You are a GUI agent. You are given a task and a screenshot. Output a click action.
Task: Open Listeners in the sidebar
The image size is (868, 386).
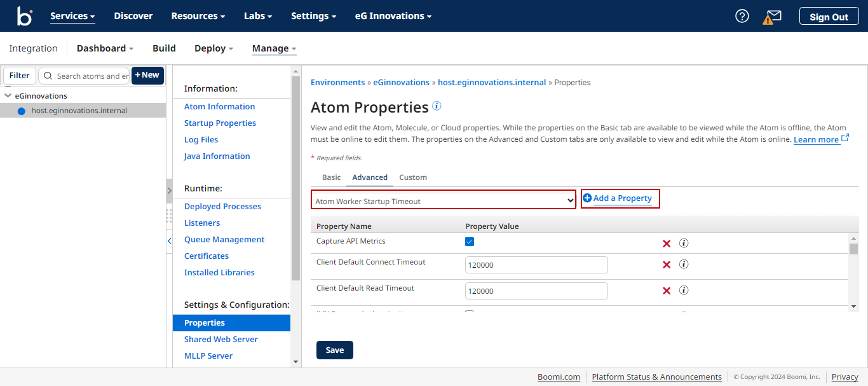click(202, 223)
